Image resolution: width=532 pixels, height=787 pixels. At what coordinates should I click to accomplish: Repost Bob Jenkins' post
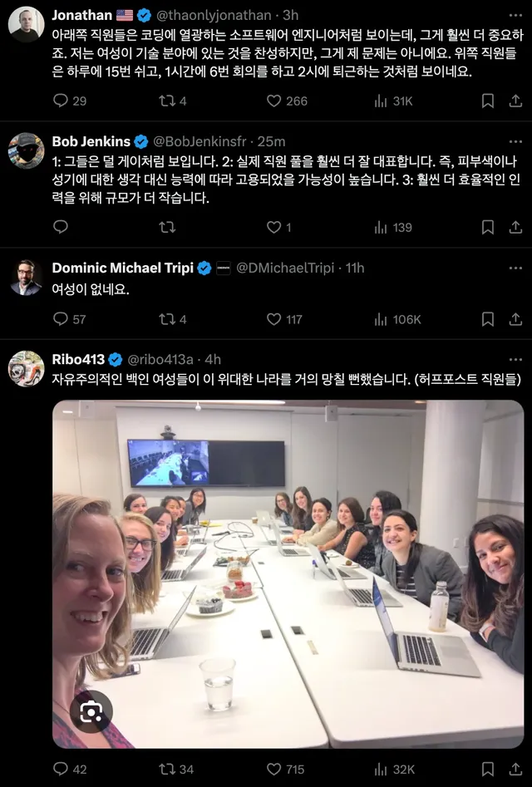pos(167,227)
